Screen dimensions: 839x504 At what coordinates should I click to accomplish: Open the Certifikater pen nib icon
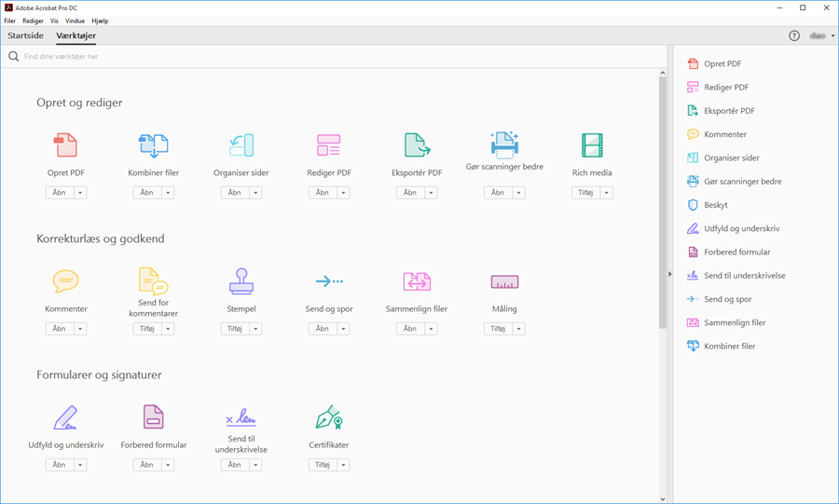point(329,417)
